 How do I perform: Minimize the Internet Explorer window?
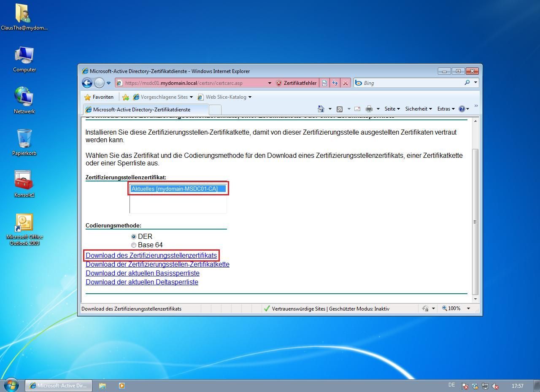click(x=444, y=71)
